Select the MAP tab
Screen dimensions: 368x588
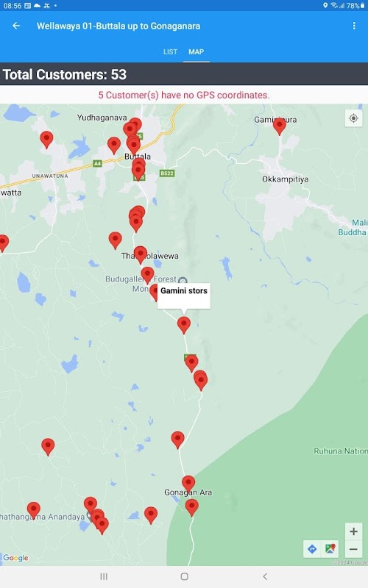196,51
